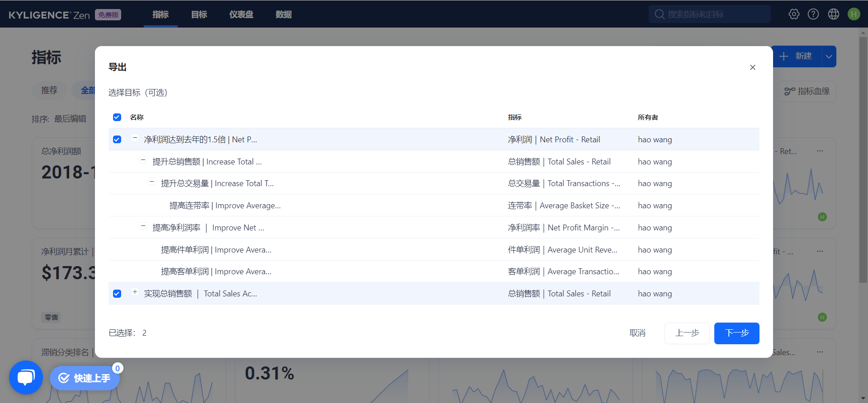Select the 推荐 filter tab
The width and height of the screenshot is (868, 403).
(x=49, y=90)
